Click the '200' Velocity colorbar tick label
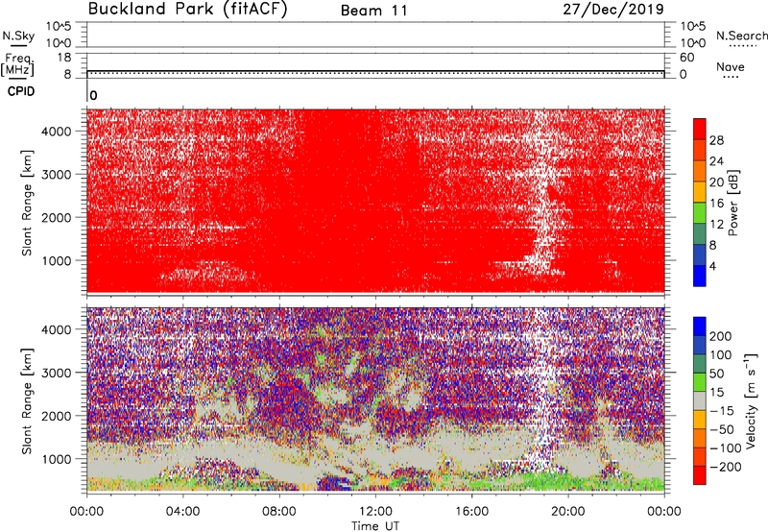 coord(721,336)
